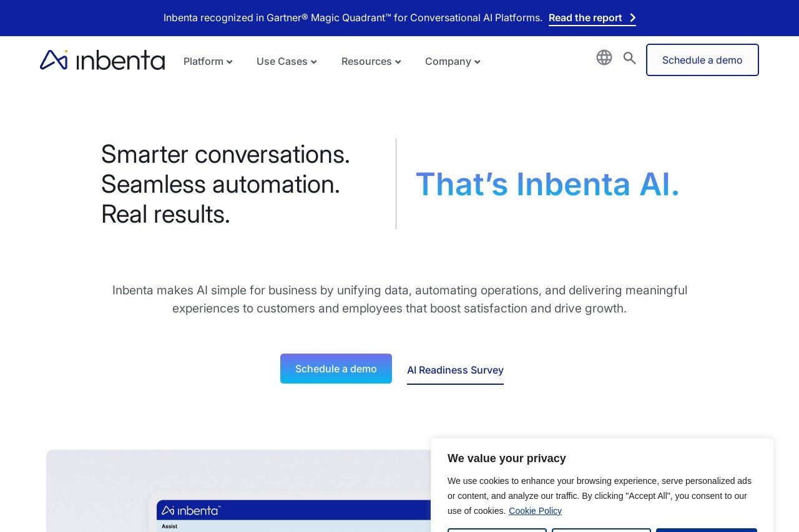The width and height of the screenshot is (799, 532).
Task: Click the "We value your privacy" heading
Action: tap(507, 458)
